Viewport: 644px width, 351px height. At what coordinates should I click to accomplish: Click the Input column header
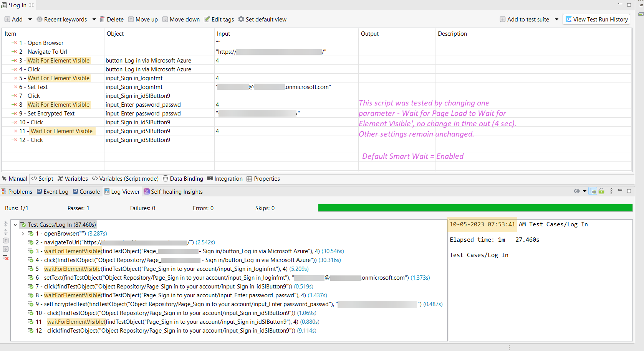(286, 34)
